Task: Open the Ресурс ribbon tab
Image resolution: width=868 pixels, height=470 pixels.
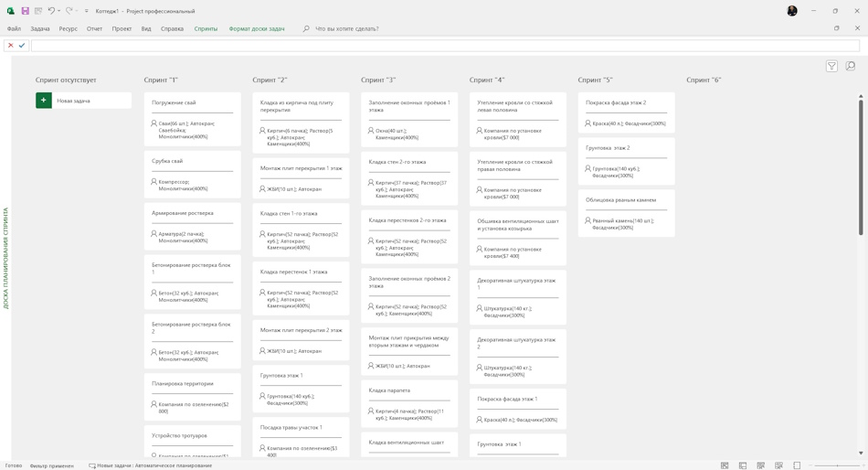Action: [69, 29]
